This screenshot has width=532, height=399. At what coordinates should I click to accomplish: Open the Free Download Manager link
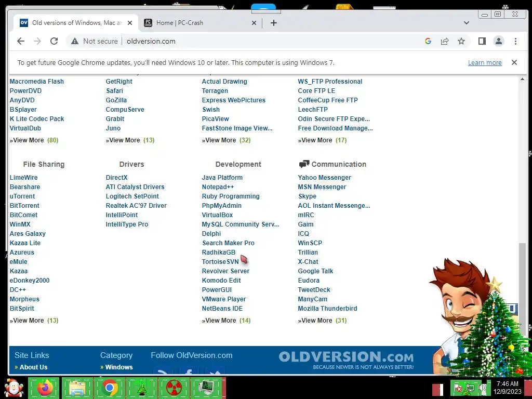(x=335, y=128)
